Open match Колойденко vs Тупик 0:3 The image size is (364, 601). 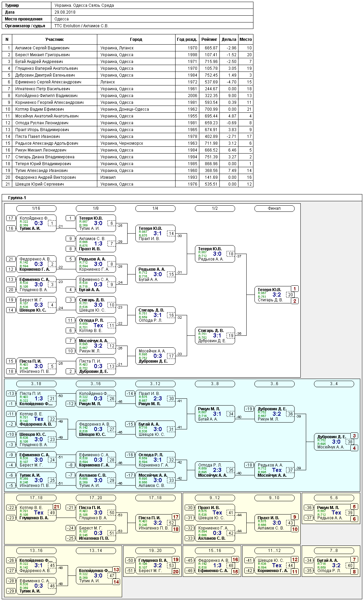pyautogui.click(x=36, y=223)
